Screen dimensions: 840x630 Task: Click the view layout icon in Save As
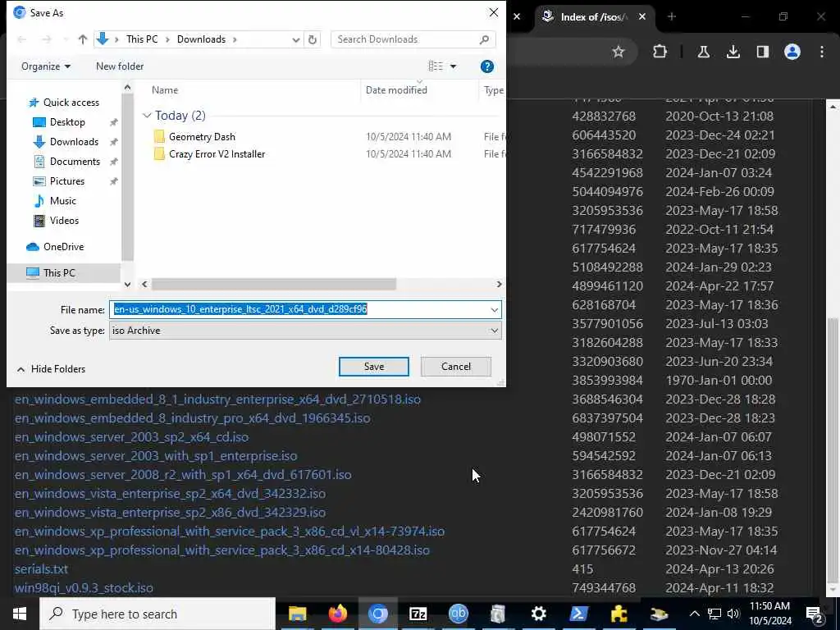click(x=436, y=66)
